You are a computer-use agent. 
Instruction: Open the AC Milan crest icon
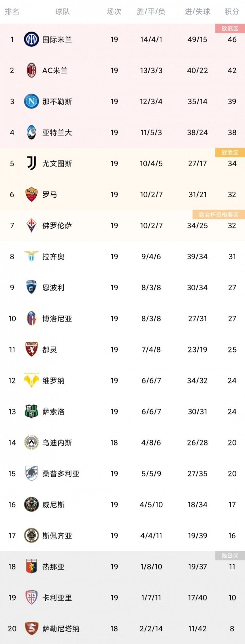click(31, 70)
